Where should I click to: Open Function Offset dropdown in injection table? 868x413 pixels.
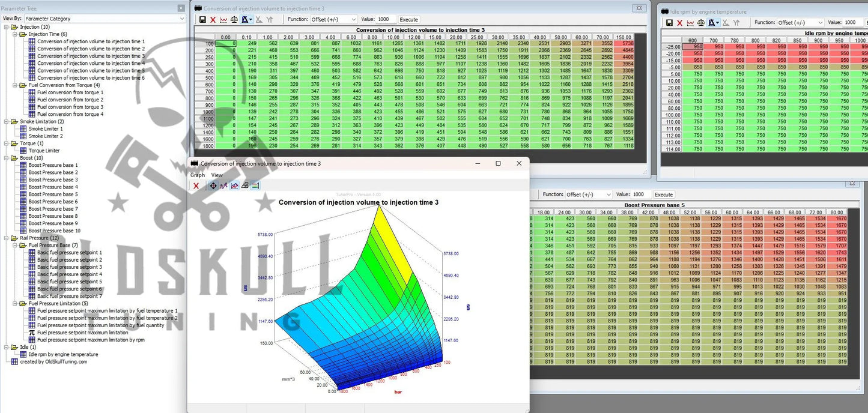[x=333, y=20]
